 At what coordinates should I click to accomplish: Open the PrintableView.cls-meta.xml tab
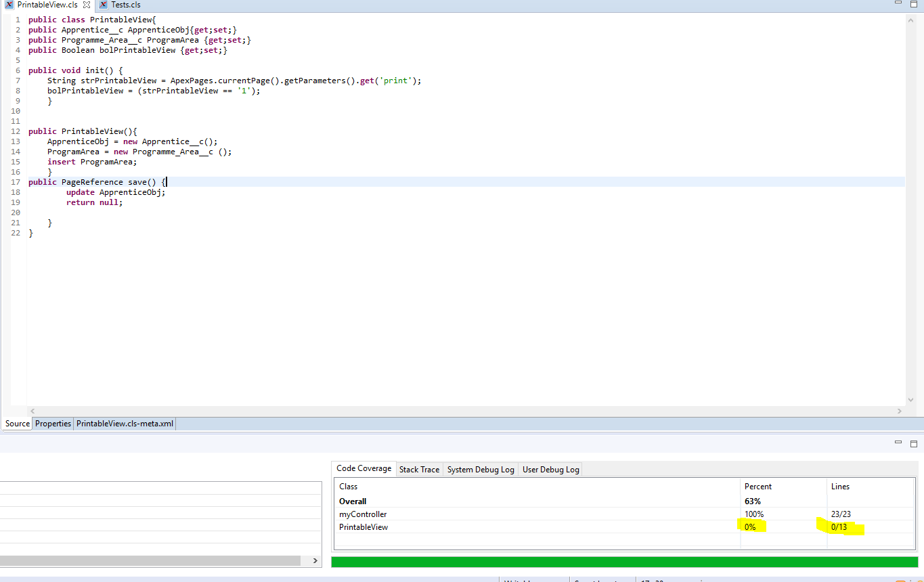point(125,424)
